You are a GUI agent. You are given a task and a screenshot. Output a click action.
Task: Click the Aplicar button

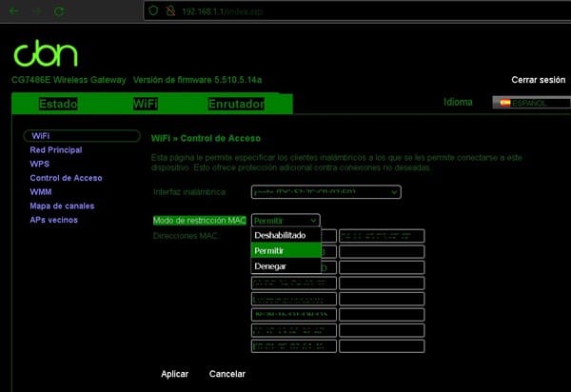click(175, 374)
